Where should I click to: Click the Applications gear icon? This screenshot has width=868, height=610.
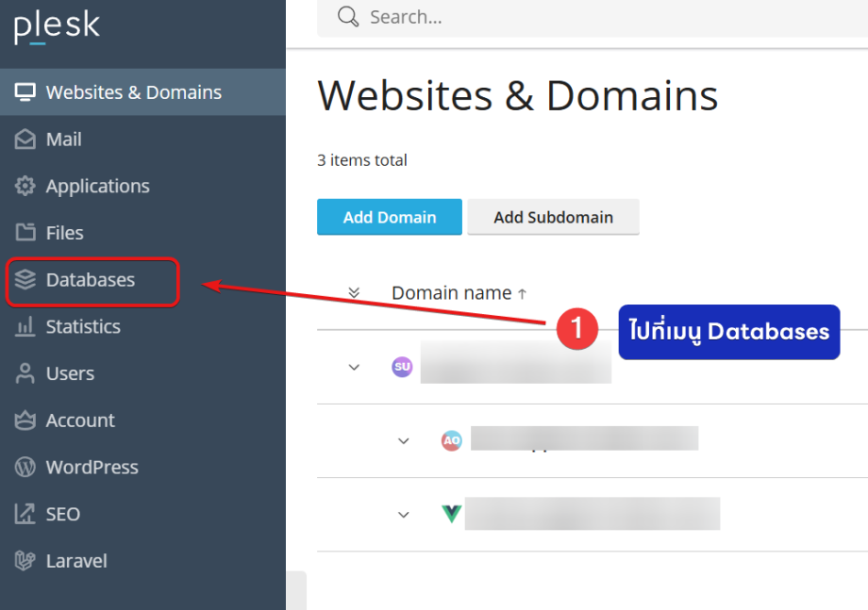coord(25,187)
